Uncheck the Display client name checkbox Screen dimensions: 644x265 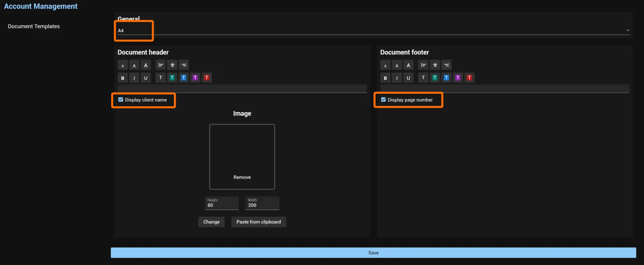coord(121,100)
